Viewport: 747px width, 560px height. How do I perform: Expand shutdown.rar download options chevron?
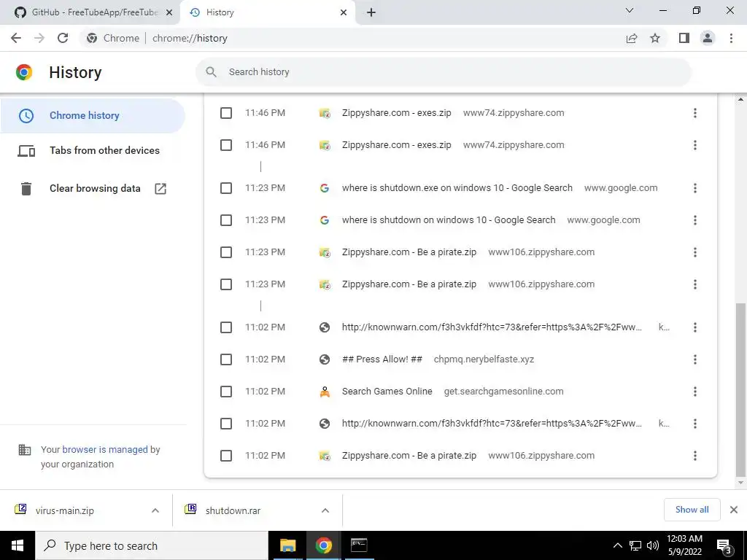(325, 510)
